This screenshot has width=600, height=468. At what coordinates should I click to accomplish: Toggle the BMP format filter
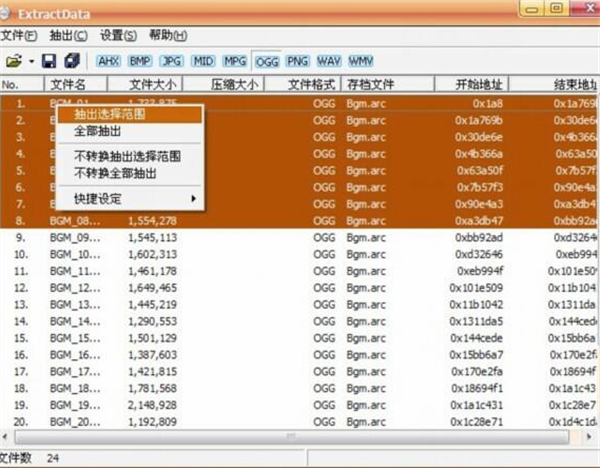tap(140, 61)
